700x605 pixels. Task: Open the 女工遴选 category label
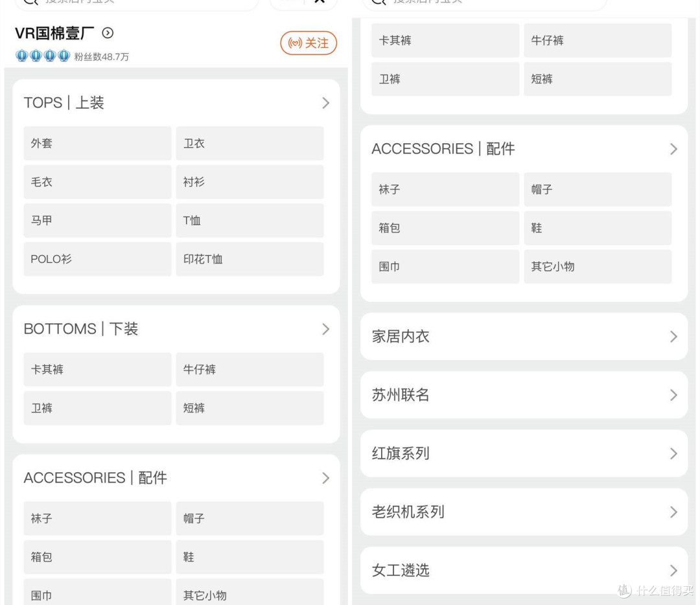pyautogui.click(x=401, y=570)
